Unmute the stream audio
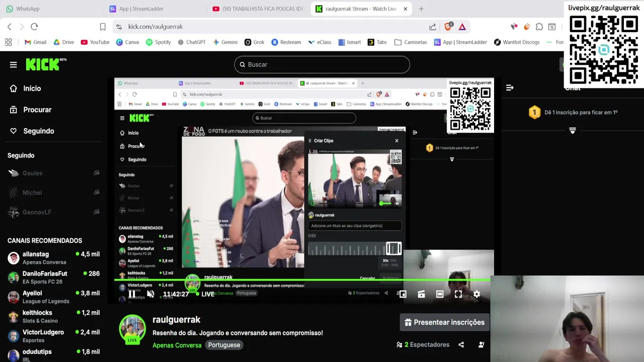 (x=150, y=294)
